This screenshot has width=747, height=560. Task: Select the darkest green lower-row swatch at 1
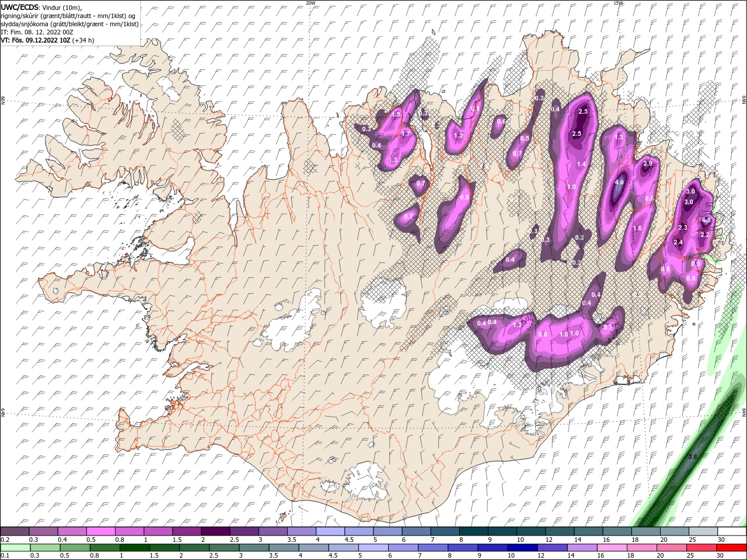(134, 548)
